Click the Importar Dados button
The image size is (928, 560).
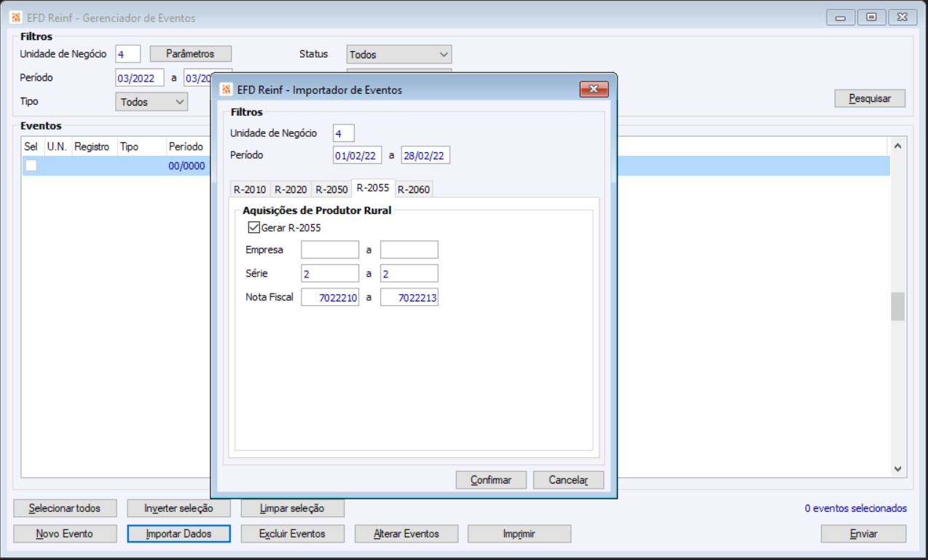(x=178, y=534)
